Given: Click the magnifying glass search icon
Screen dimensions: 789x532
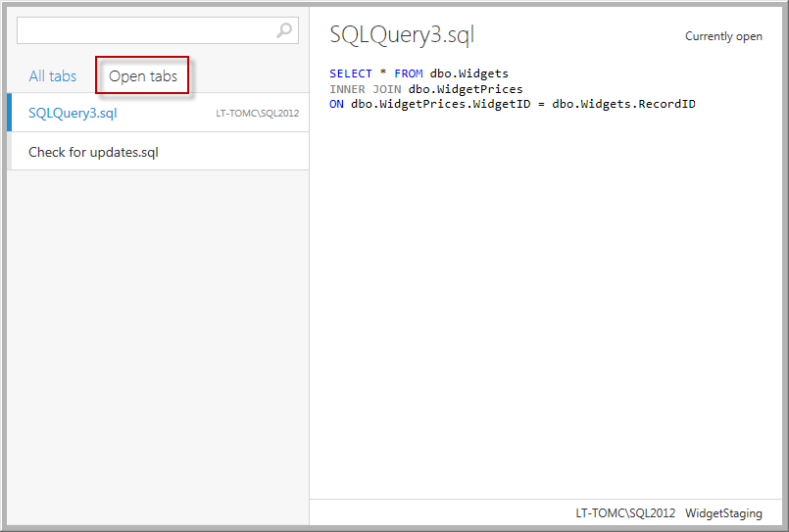Looking at the screenshot, I should [284, 30].
